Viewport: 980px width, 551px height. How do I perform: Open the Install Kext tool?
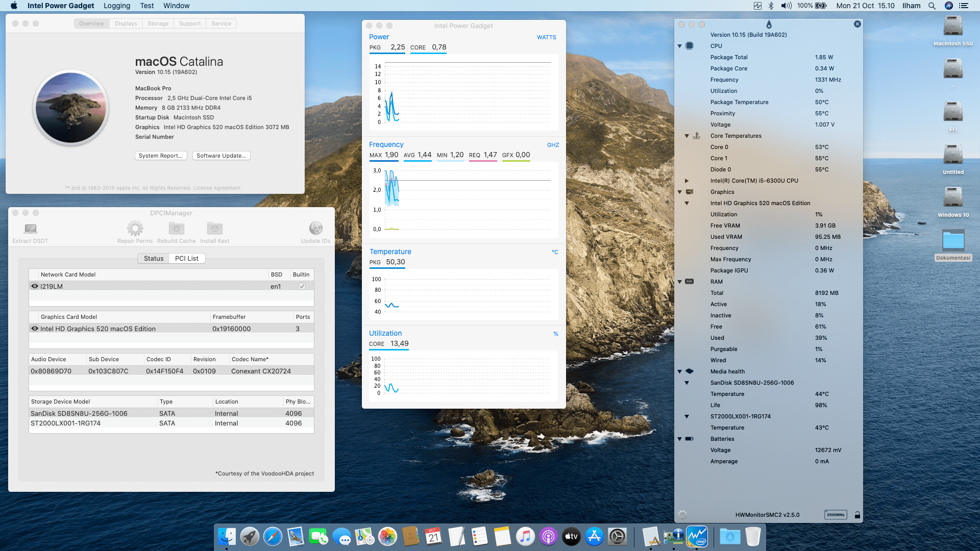pyautogui.click(x=214, y=228)
